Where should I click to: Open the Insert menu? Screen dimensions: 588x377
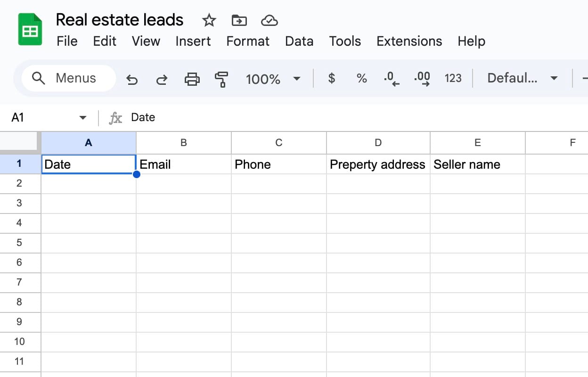193,41
